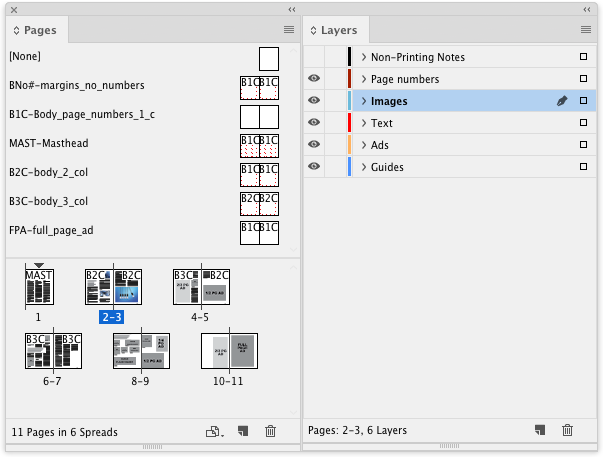This screenshot has height=459, width=603.
Task: Click the 2-3 page number label
Action: pos(112,317)
